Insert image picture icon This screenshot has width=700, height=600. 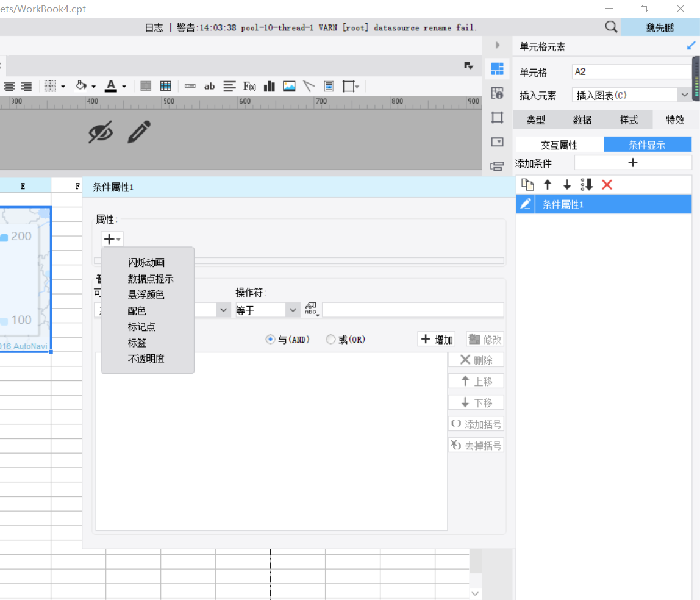click(289, 86)
